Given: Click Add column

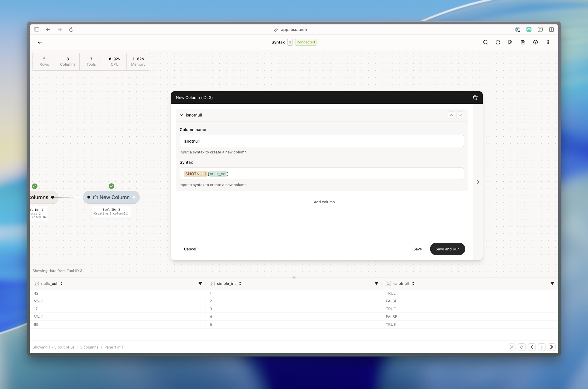Looking at the screenshot, I should (321, 202).
